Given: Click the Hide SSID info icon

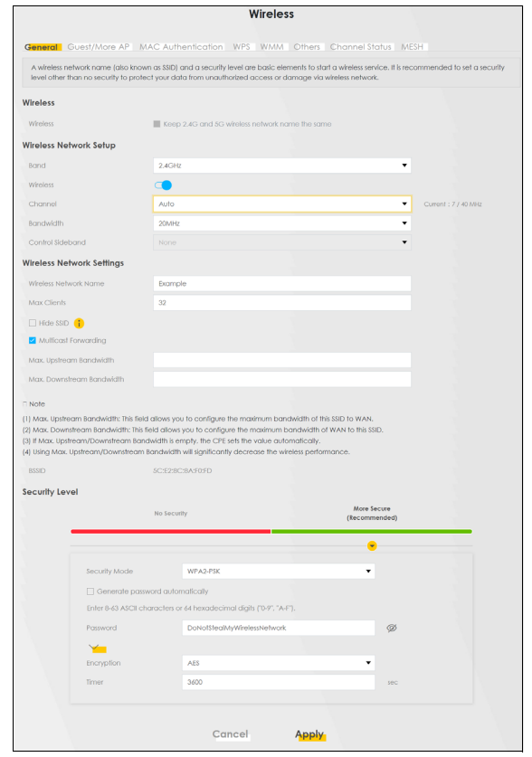Looking at the screenshot, I should point(80,324).
